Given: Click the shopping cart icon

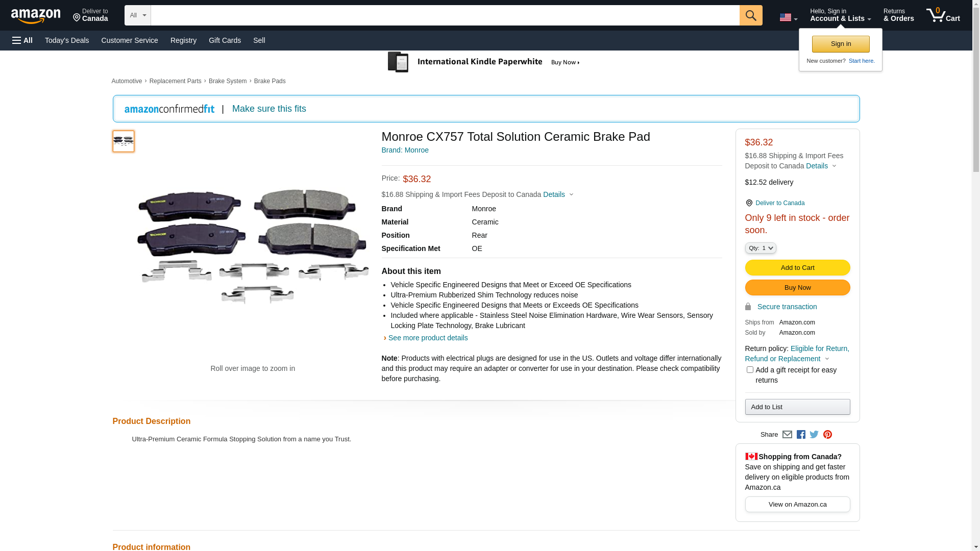Looking at the screenshot, I should [x=942, y=15].
